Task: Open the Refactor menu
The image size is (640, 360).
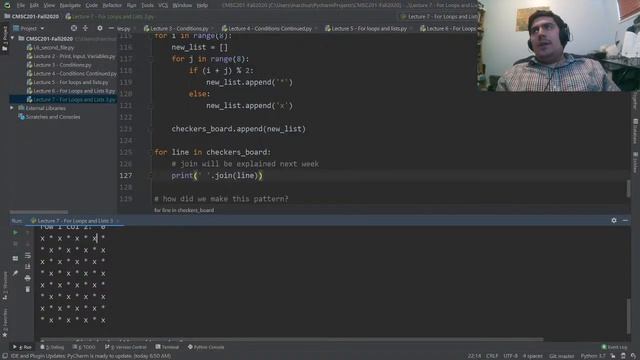Action: click(112, 5)
